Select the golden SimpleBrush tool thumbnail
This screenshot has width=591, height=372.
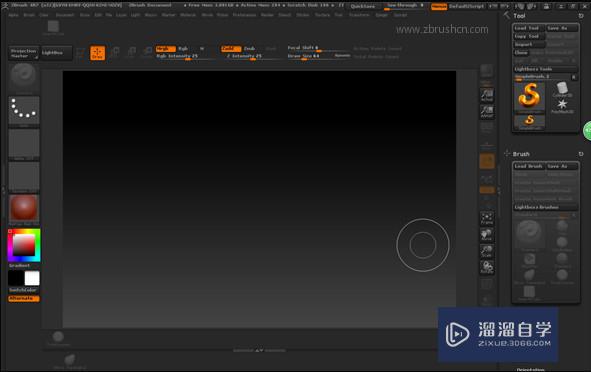(530, 97)
